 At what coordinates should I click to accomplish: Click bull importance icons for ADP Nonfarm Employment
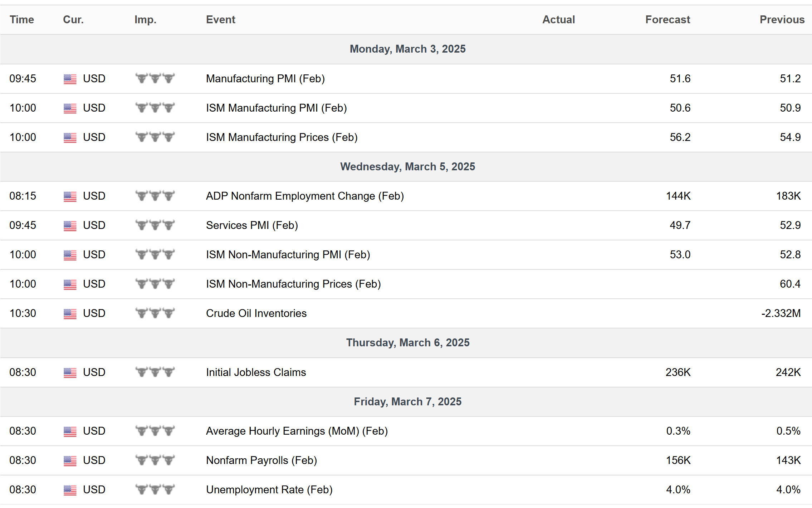click(x=155, y=195)
